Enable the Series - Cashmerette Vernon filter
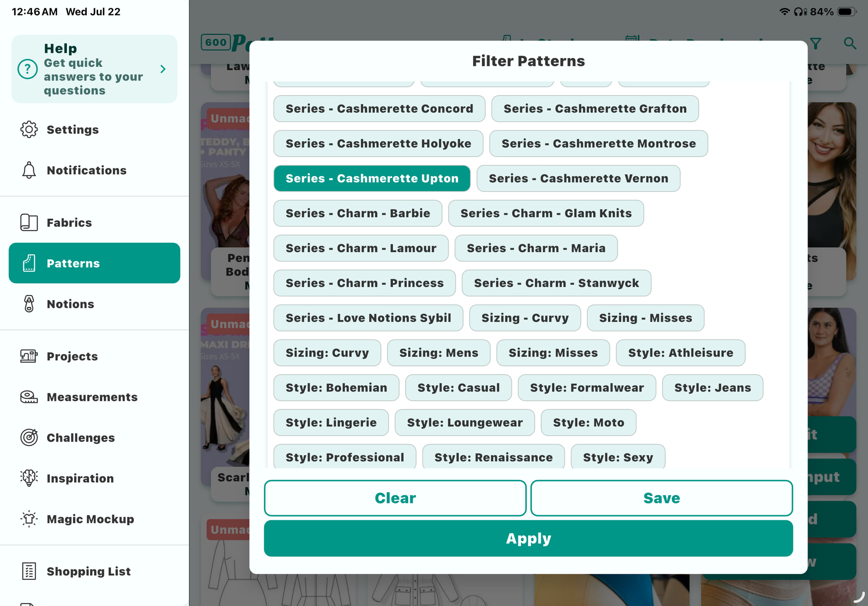Viewport: 868px width, 606px height. 579,179
